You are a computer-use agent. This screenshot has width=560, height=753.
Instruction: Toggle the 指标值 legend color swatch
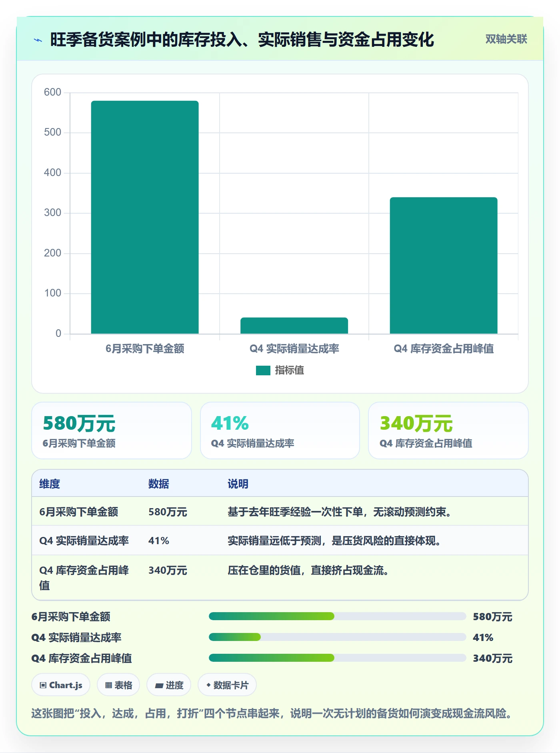[263, 370]
